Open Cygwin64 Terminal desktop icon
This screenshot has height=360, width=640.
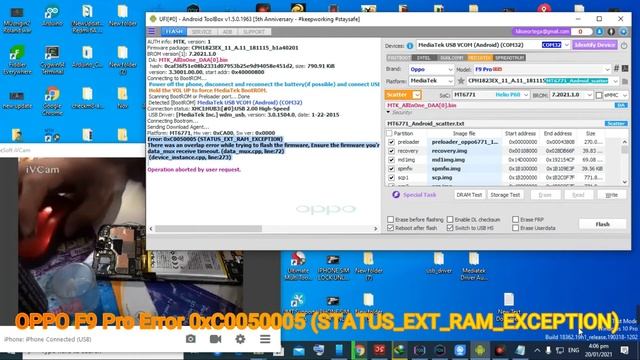tap(52, 60)
